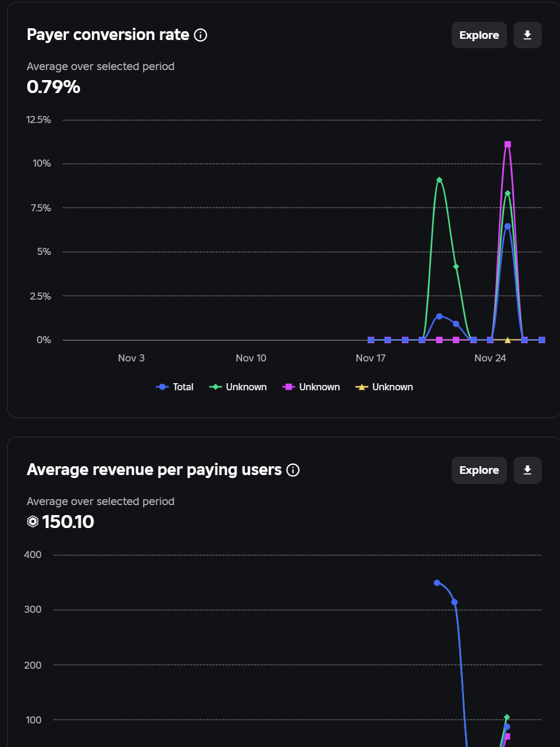Viewport: 560px width, 747px height.
Task: Toggle the Total series in the legend
Action: [x=175, y=387]
